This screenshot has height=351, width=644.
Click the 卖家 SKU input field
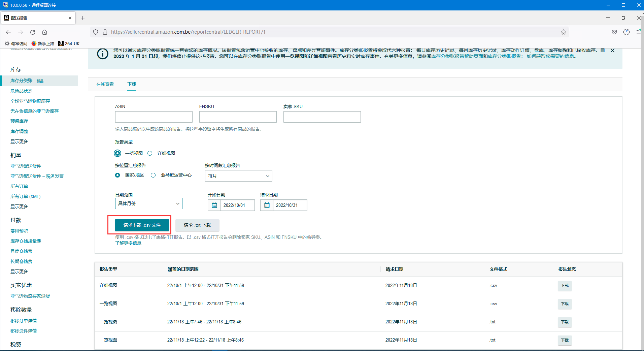(x=322, y=117)
